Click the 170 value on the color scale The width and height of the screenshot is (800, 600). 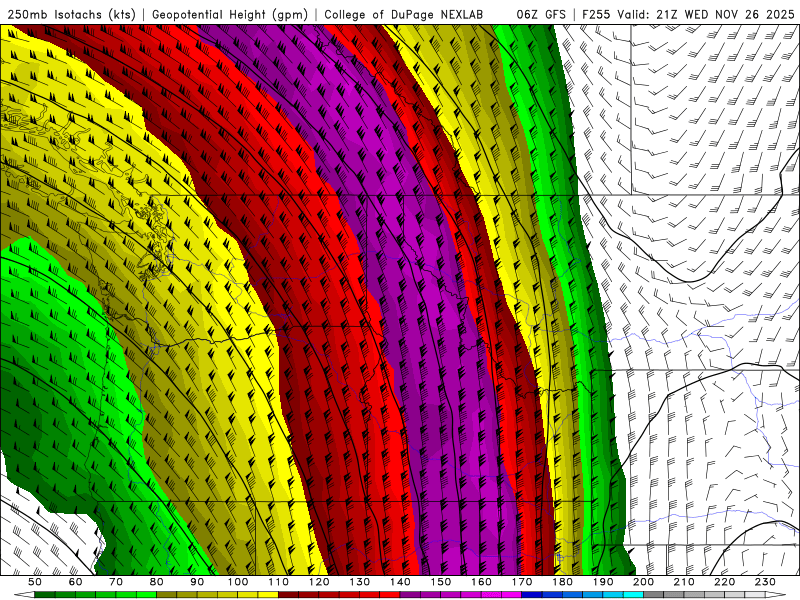522,582
